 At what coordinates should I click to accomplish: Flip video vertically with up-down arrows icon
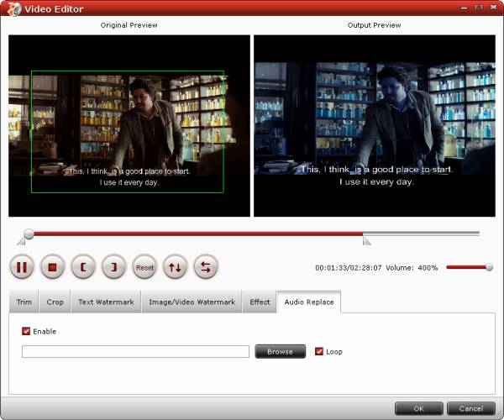tap(176, 267)
